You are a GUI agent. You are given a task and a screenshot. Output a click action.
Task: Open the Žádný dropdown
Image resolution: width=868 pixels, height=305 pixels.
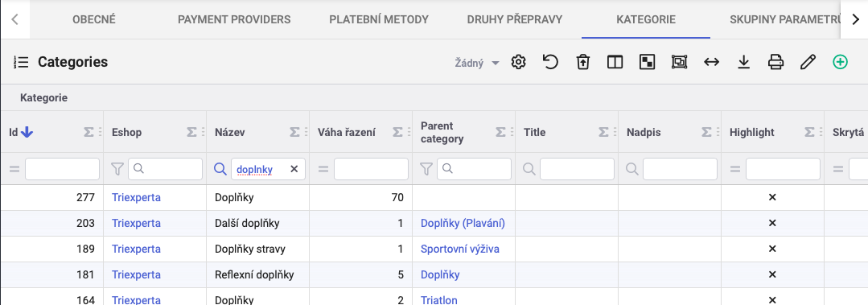pos(477,63)
